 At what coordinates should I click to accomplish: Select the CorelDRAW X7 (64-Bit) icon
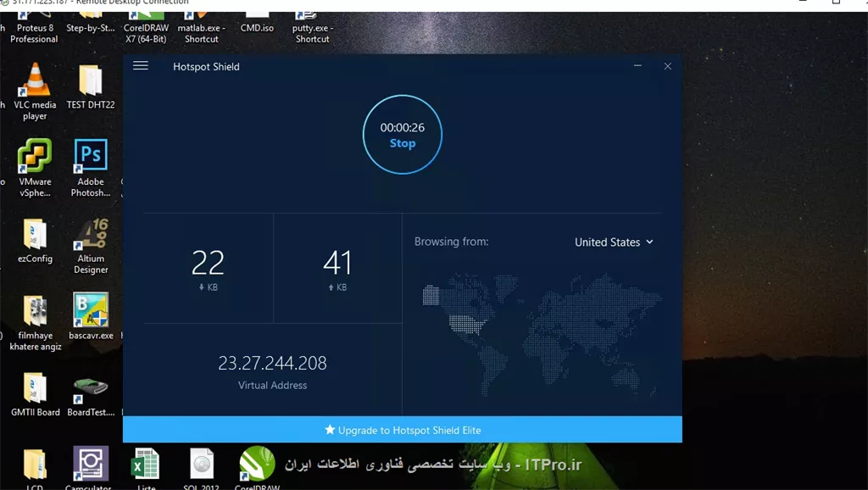coord(146,28)
